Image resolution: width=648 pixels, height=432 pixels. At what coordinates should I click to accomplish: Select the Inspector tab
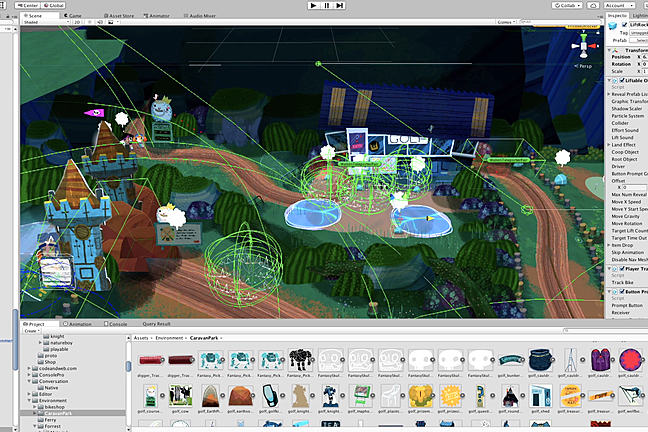point(617,15)
